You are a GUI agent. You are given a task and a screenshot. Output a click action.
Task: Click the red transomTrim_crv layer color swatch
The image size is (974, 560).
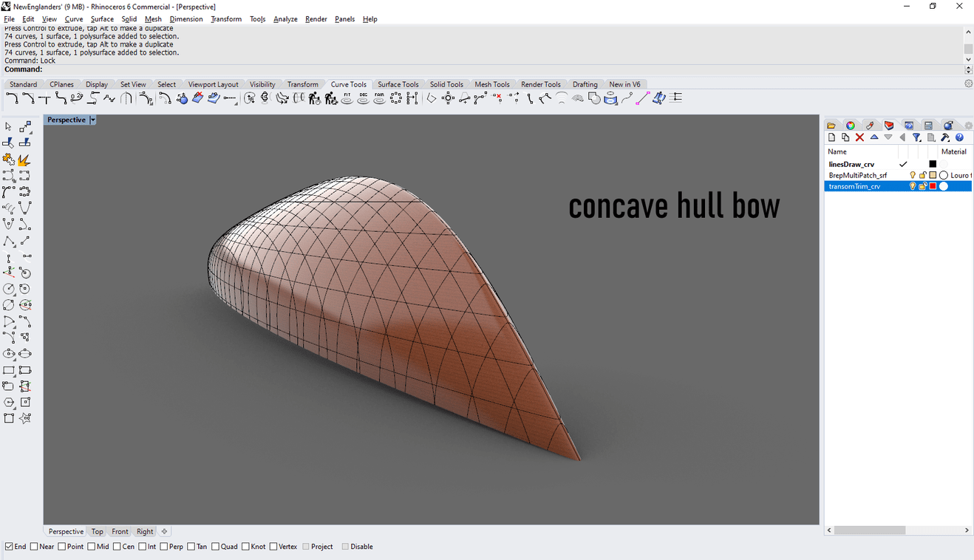tap(933, 186)
